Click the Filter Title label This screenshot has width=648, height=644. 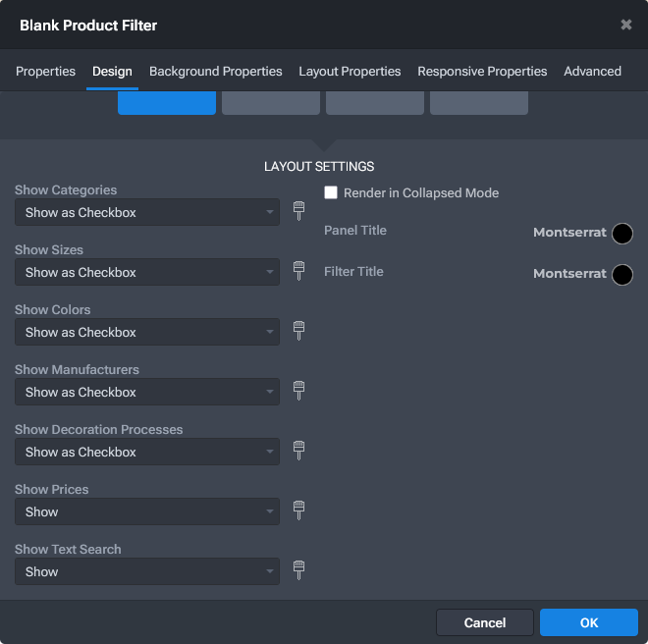(353, 272)
